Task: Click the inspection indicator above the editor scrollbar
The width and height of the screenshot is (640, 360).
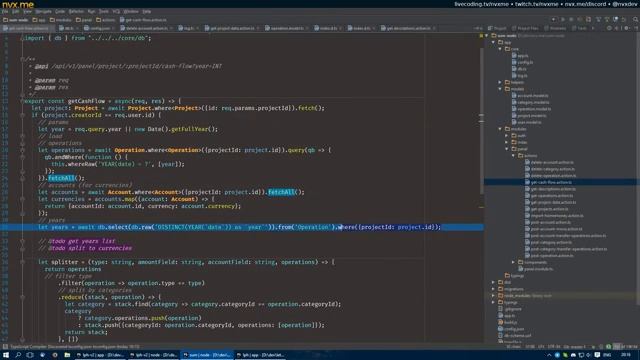Action: click(x=481, y=36)
